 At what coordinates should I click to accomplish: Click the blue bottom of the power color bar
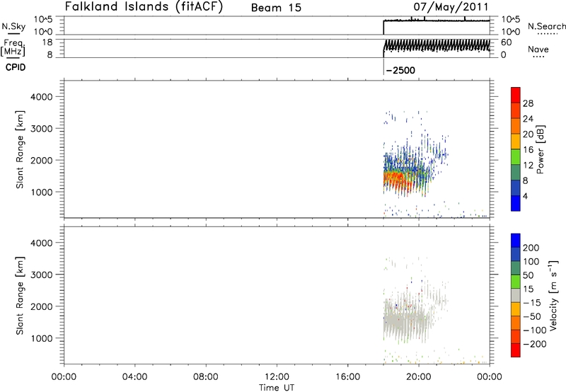pyautogui.click(x=516, y=203)
